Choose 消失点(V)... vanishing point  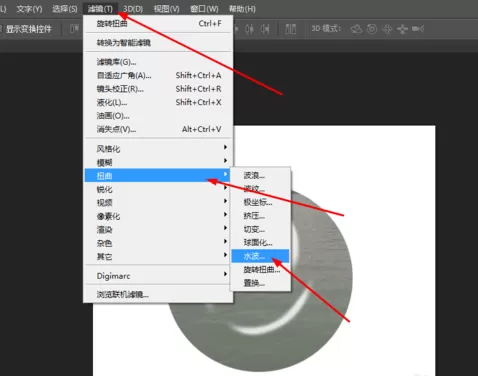tap(158, 129)
